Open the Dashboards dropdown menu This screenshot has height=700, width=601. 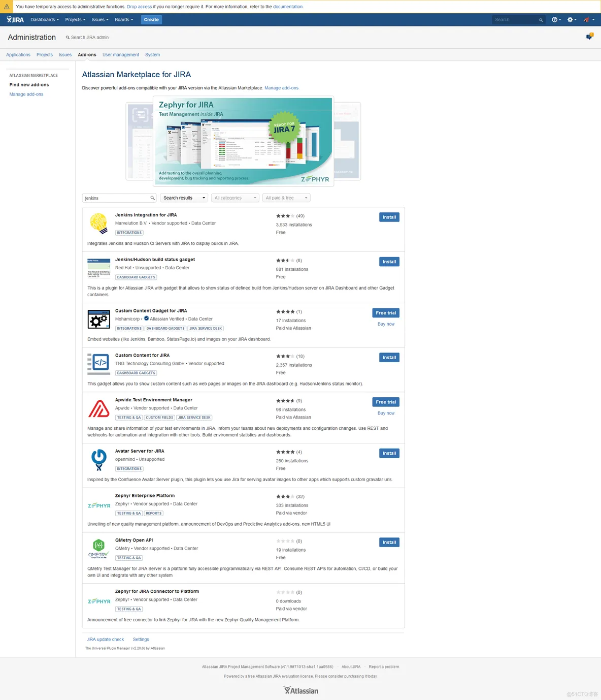(x=45, y=20)
